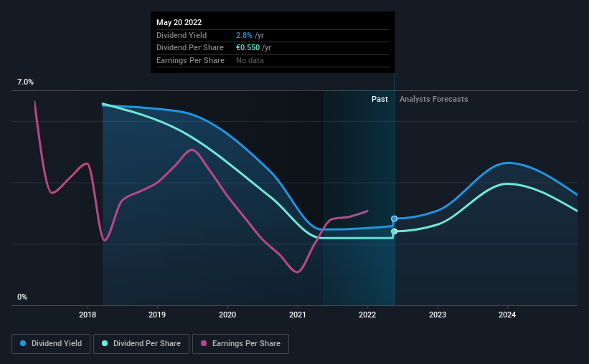Click the 0% y-axis label

coord(22,297)
